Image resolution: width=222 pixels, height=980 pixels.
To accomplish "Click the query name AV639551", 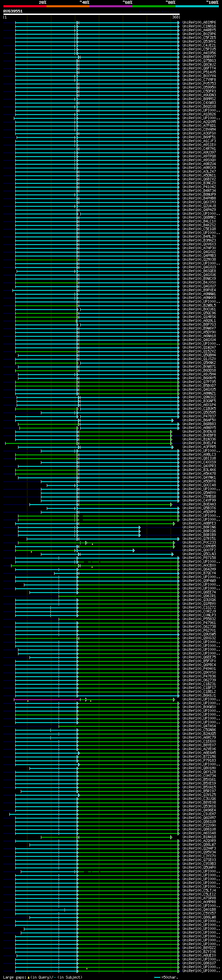I will tap(13, 11).
